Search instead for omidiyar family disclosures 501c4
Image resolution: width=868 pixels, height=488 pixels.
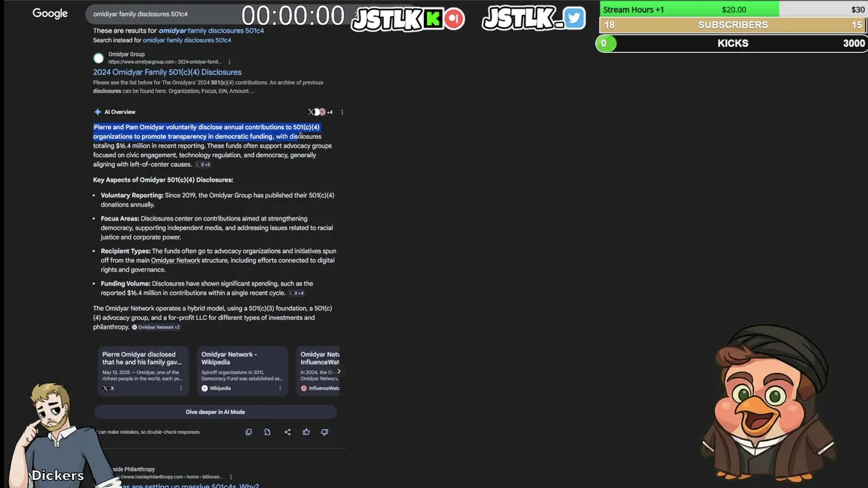186,40
